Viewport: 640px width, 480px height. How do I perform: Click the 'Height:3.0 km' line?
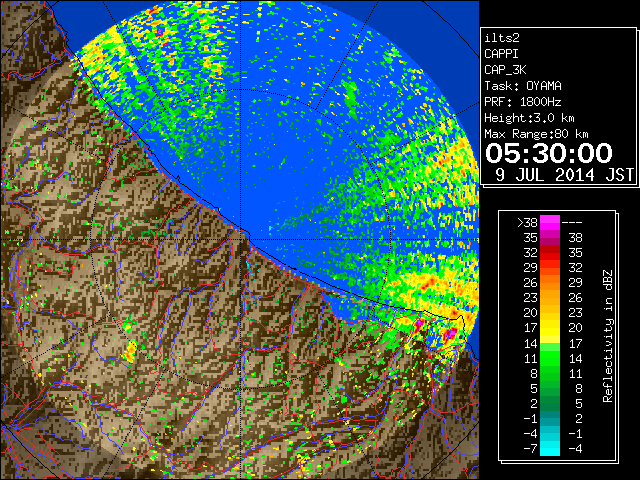(529, 118)
